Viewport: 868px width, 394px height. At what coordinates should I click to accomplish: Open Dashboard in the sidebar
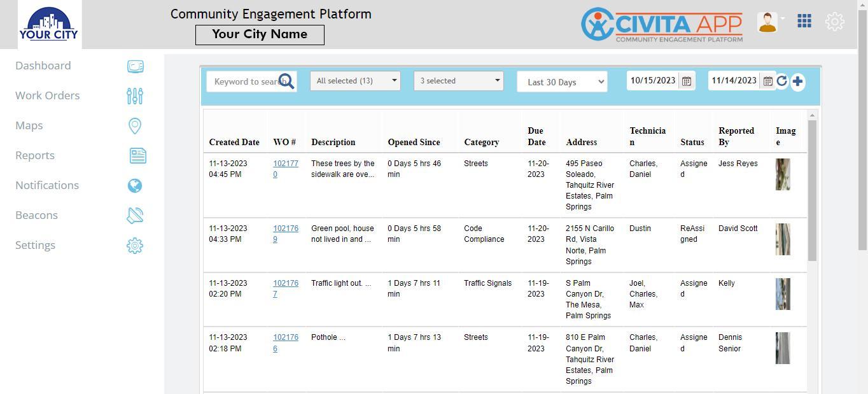43,66
